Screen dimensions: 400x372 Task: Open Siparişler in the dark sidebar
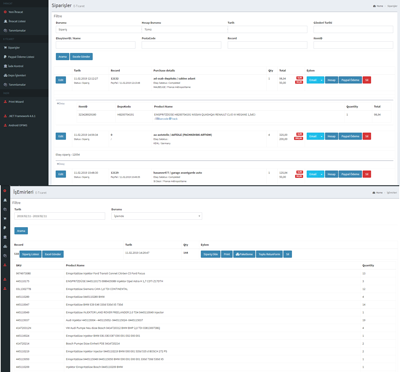13,48
